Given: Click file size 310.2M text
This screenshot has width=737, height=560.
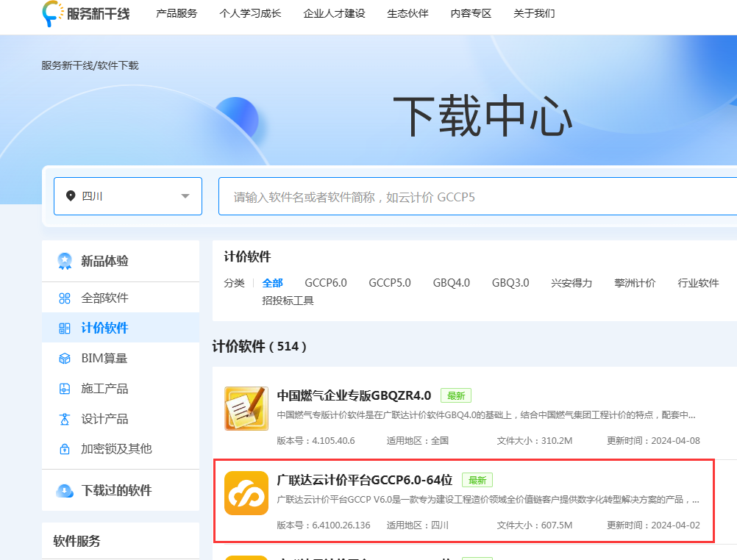Looking at the screenshot, I should [x=557, y=441].
